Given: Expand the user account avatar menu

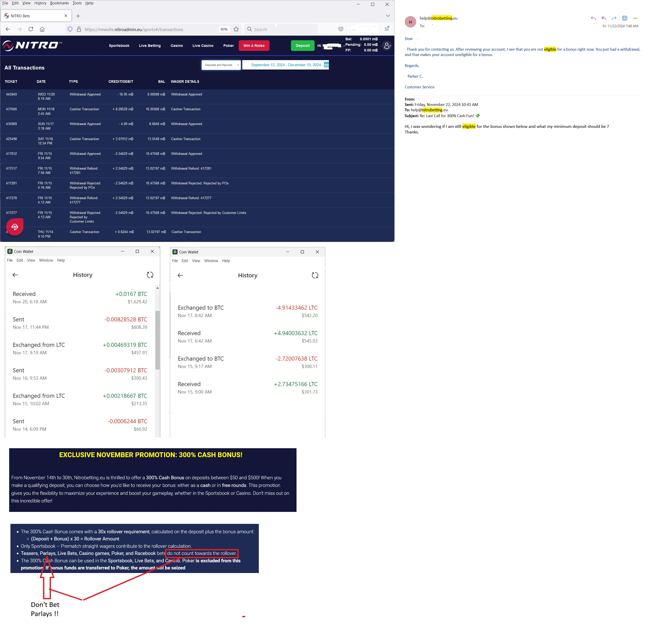Looking at the screenshot, I should 387,46.
